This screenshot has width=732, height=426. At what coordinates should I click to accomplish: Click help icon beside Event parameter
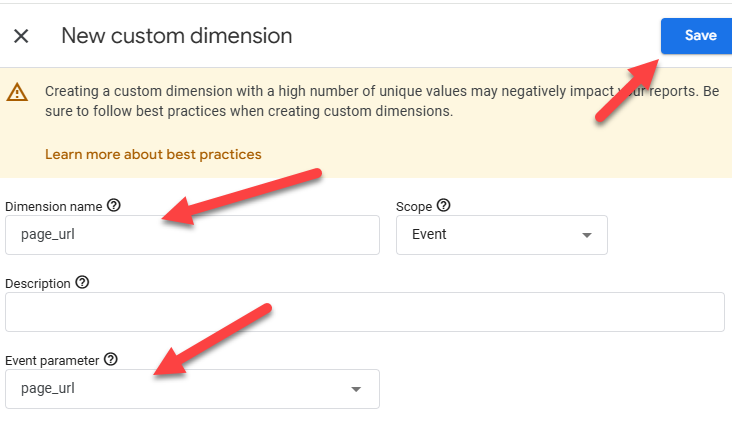click(x=111, y=359)
